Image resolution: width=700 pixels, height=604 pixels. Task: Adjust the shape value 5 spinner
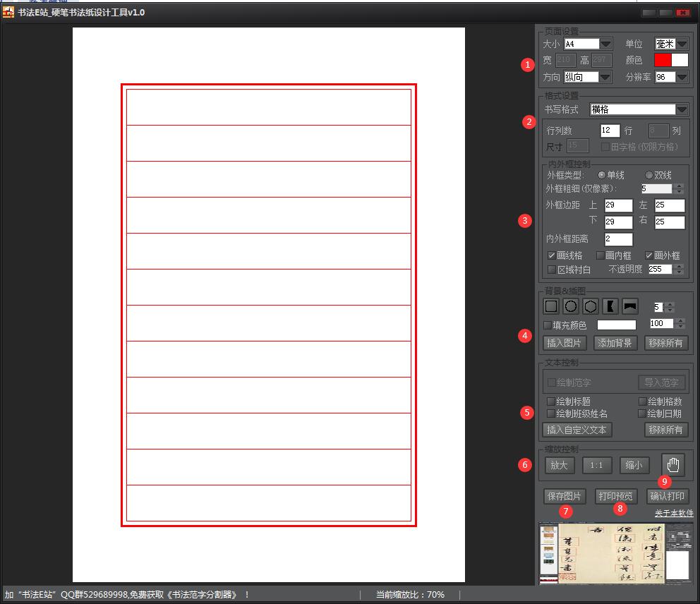pos(670,307)
